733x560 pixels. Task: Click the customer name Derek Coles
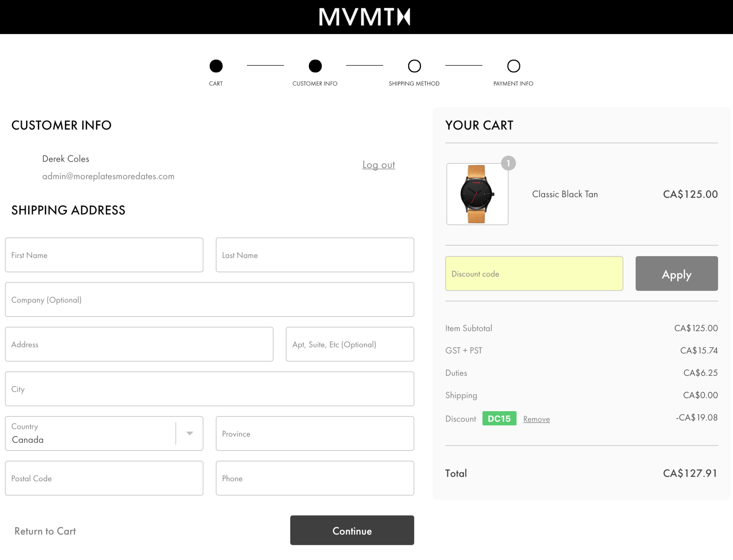click(65, 159)
